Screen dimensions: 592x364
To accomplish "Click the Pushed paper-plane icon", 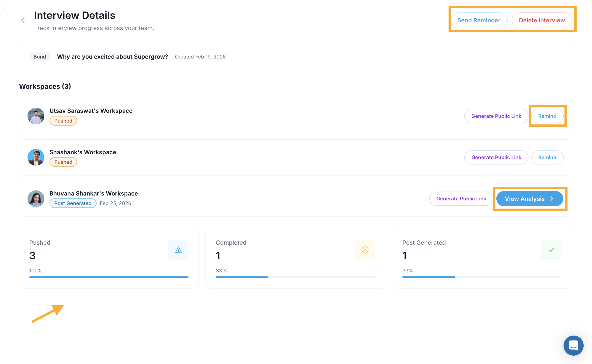I will (x=178, y=250).
